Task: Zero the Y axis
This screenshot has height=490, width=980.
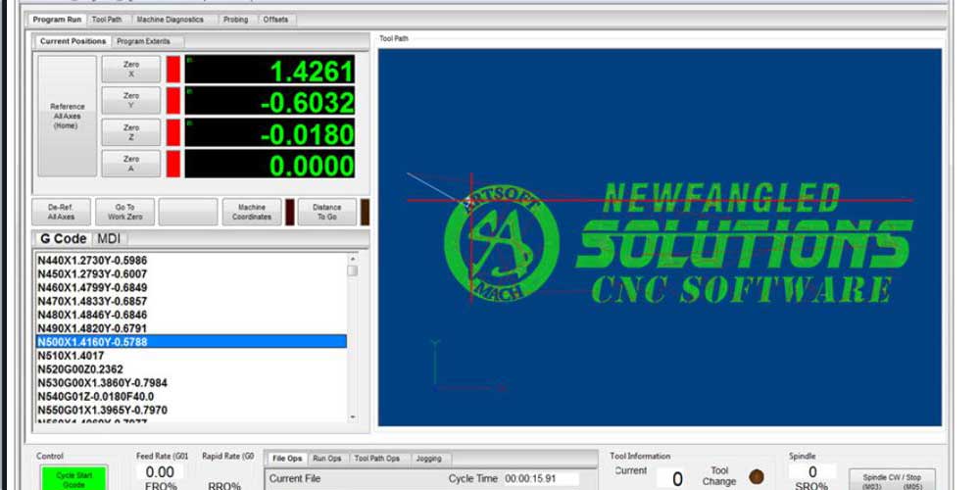Action: (131, 101)
